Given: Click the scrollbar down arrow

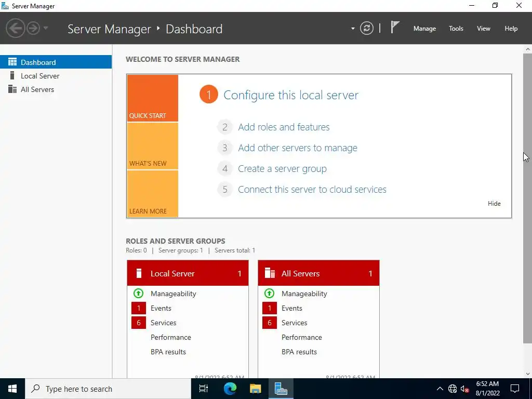Looking at the screenshot, I should 528,374.
